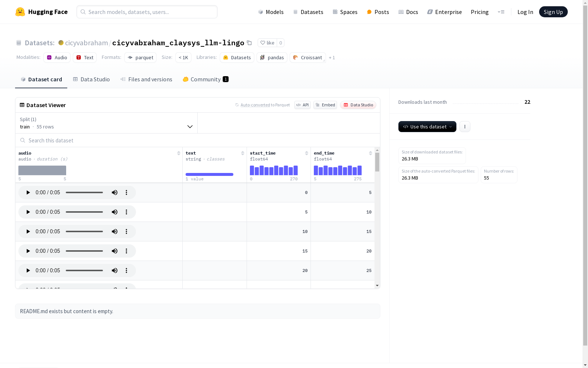Copy the dataset name to clipboard
This screenshot has width=588, height=368.
point(249,43)
